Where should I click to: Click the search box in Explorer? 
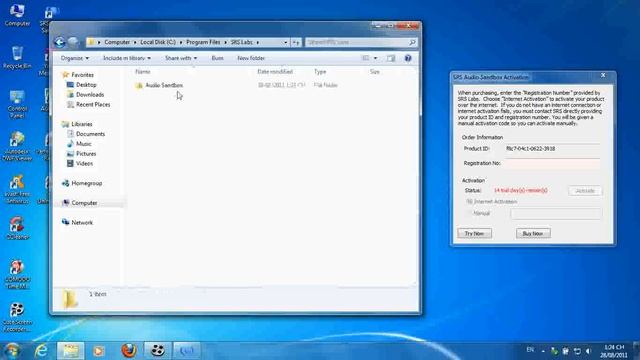356,42
